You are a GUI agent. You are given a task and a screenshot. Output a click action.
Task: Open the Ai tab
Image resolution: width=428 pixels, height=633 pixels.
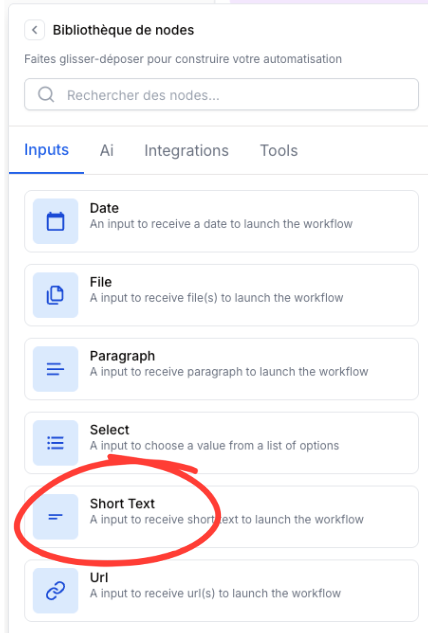click(107, 151)
